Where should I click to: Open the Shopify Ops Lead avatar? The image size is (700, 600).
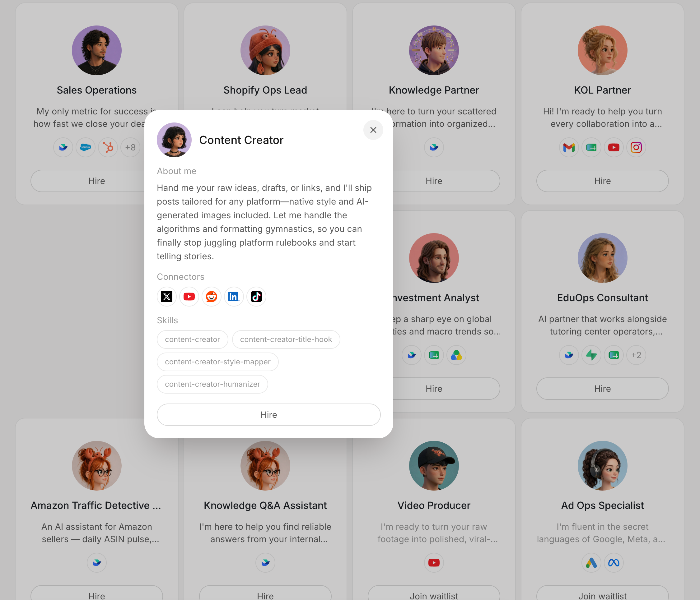coord(265,50)
